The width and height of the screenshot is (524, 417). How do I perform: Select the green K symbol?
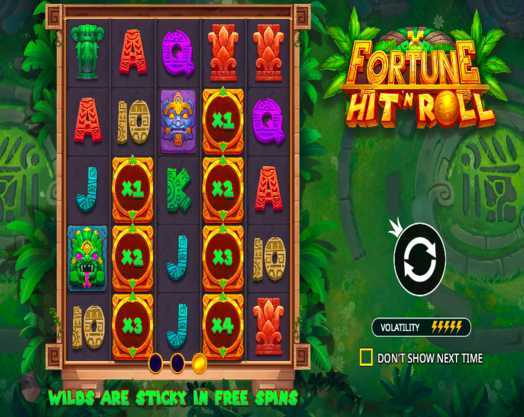click(178, 190)
